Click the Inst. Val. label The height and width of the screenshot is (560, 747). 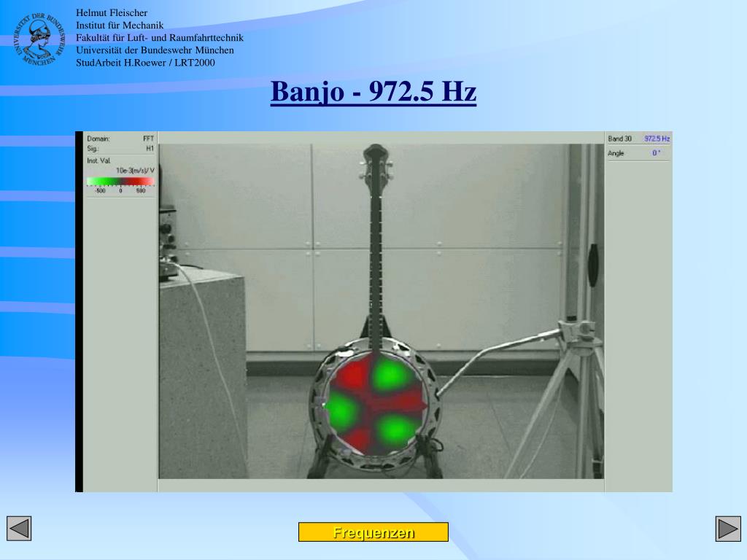point(98,160)
